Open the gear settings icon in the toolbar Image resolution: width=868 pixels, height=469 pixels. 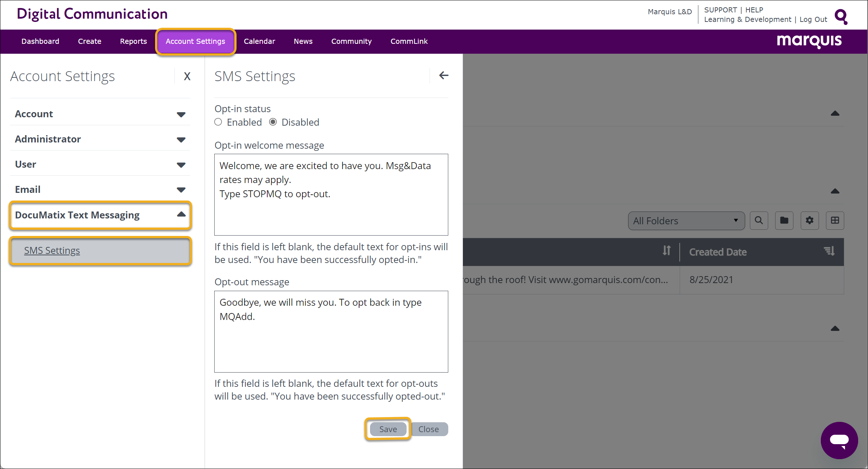click(809, 221)
